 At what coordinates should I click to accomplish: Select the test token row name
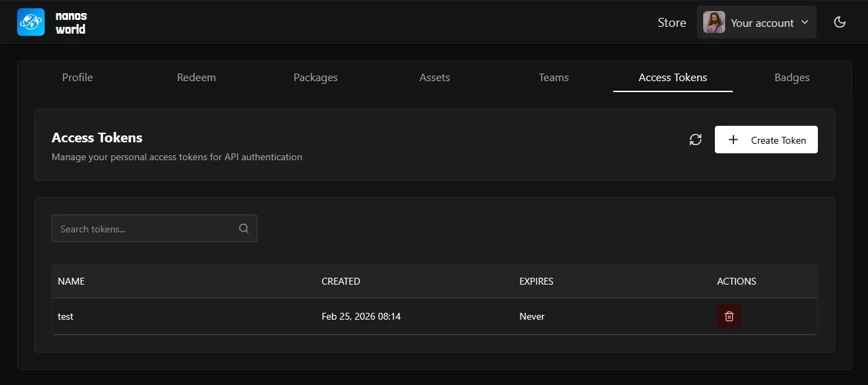point(66,316)
